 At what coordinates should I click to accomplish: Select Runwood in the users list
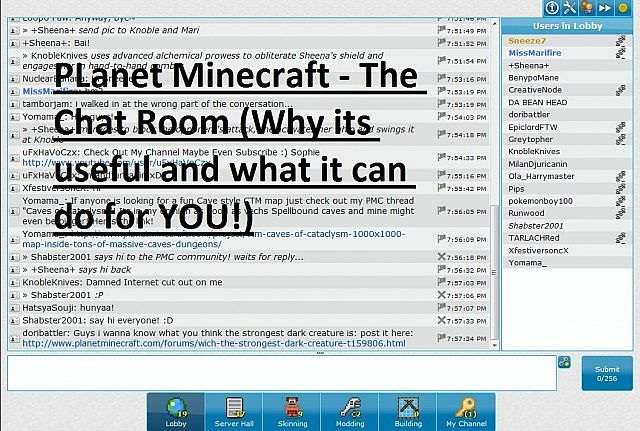point(526,213)
